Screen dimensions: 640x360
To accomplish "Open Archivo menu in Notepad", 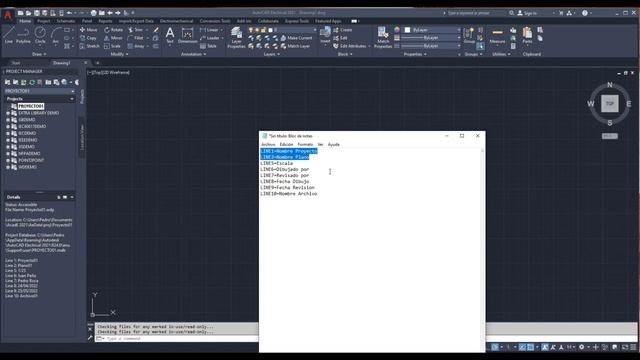I will click(268, 144).
